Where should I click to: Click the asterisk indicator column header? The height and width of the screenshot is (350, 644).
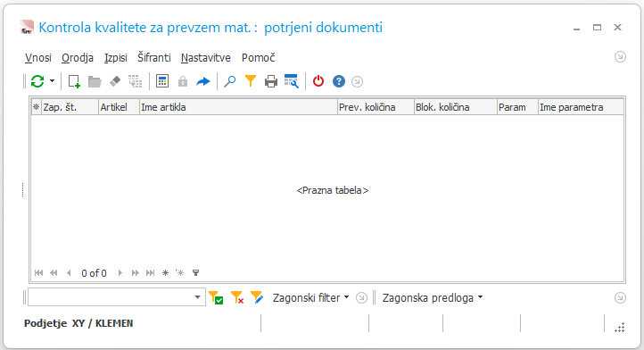click(x=37, y=107)
